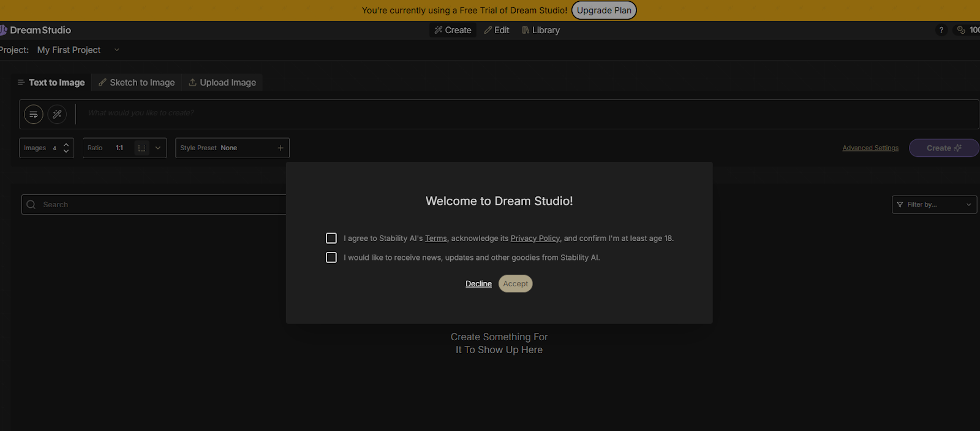Click the magnifier icon in Search box

pos(31,205)
